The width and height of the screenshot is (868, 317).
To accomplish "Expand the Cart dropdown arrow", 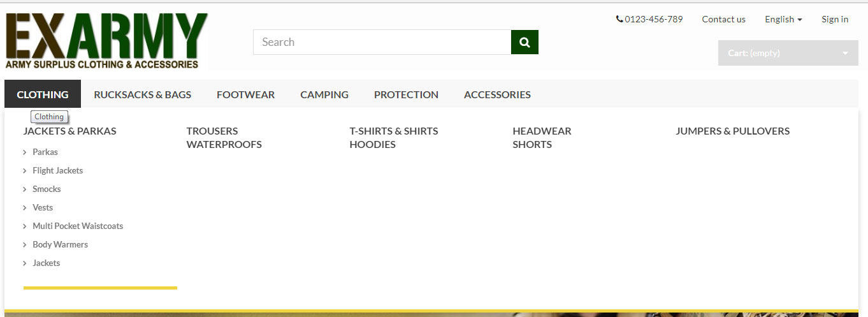I will 845,53.
